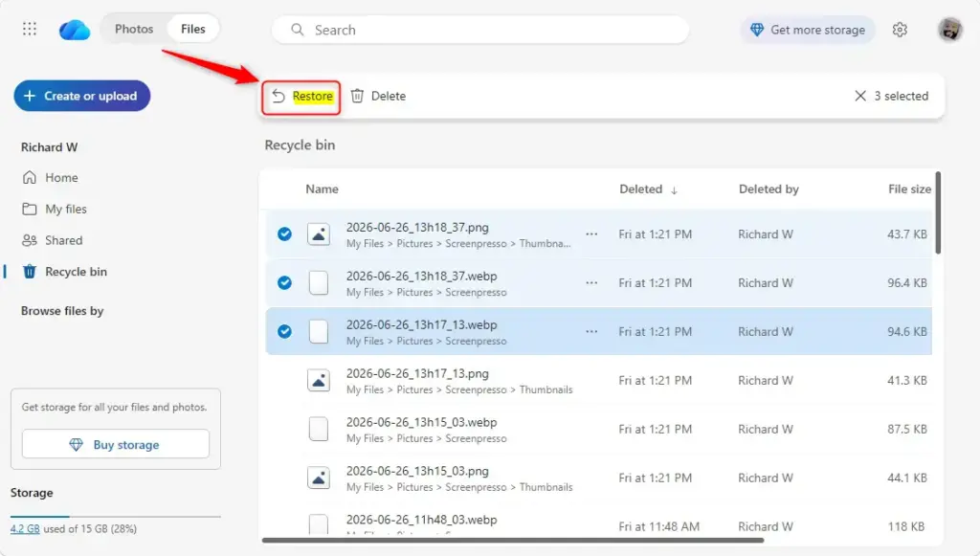Click the Search input field

click(480, 30)
